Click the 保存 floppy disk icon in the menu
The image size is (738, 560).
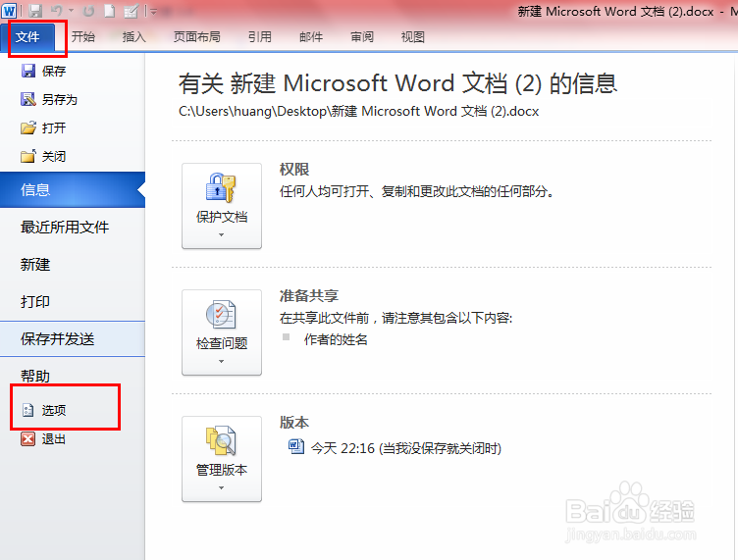(x=28, y=71)
